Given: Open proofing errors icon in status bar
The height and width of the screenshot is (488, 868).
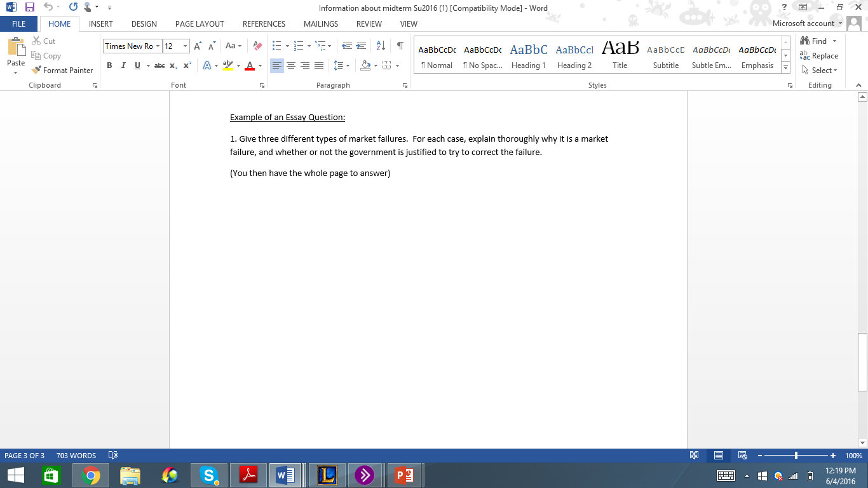Looking at the screenshot, I should coord(113,456).
